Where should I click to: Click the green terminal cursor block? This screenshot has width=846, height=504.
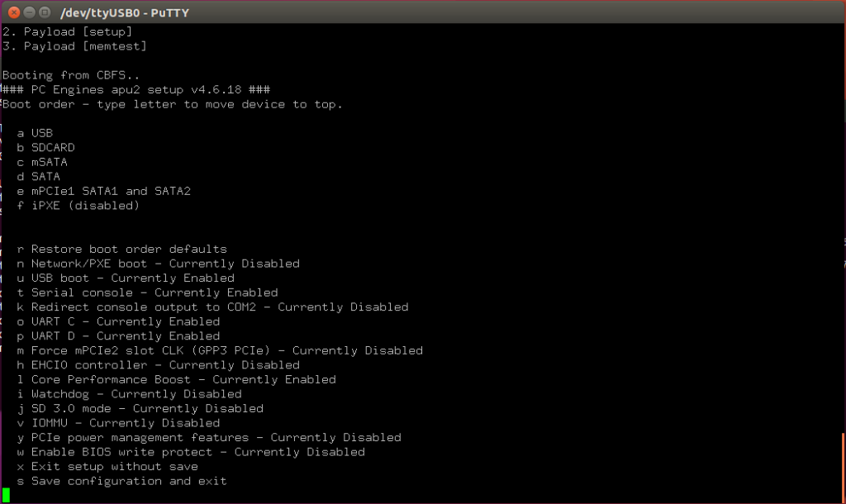[6, 495]
